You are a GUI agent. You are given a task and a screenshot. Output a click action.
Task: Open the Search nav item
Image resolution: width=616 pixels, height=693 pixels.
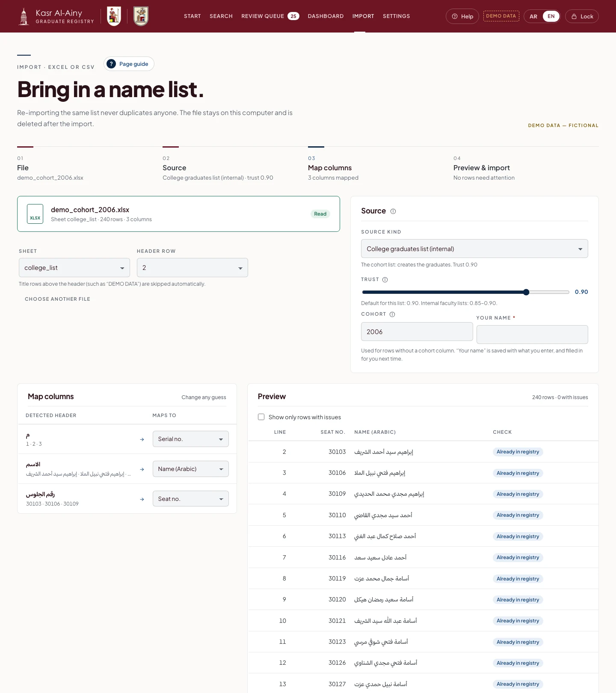tap(221, 16)
